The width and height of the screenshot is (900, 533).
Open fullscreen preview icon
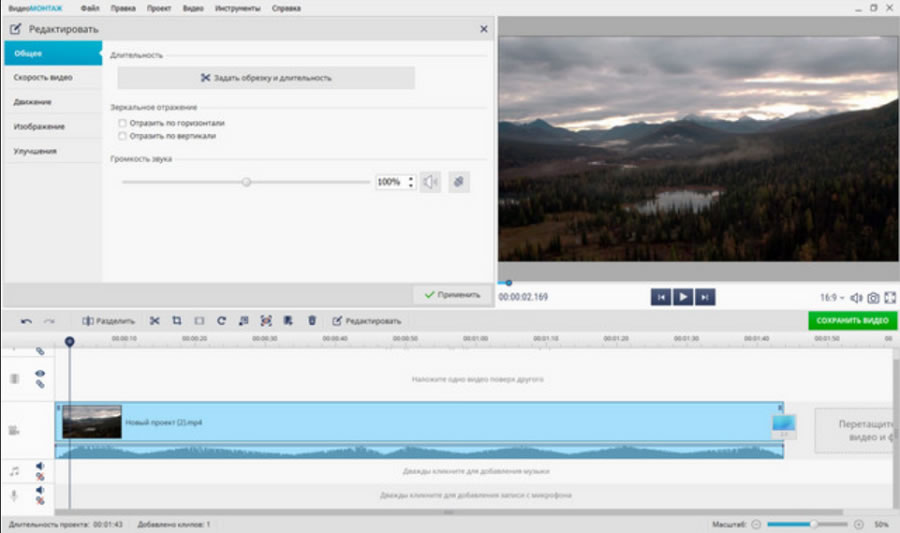(889, 297)
